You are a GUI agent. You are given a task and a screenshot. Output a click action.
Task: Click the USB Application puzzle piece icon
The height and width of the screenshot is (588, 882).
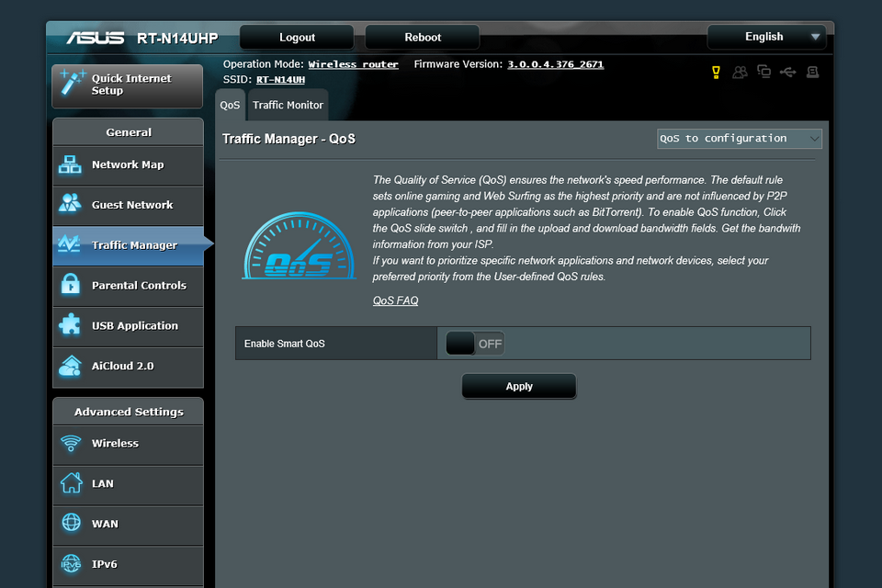point(71,324)
